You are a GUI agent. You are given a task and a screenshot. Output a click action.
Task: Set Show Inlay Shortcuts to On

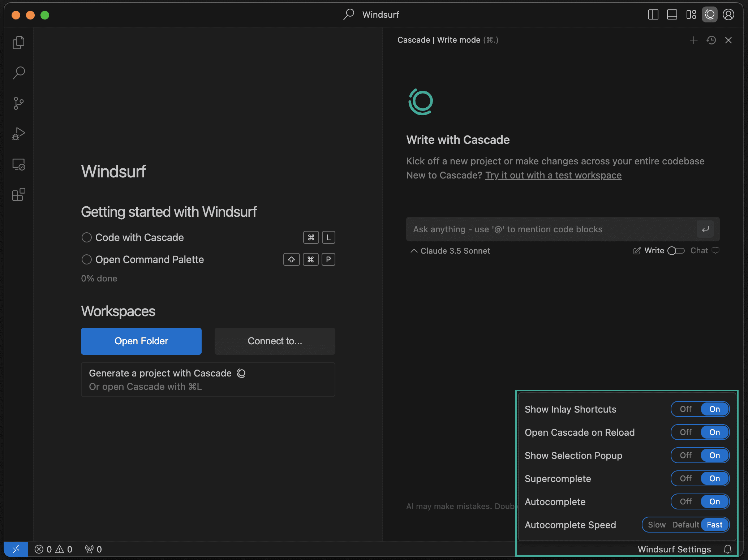pyautogui.click(x=714, y=409)
